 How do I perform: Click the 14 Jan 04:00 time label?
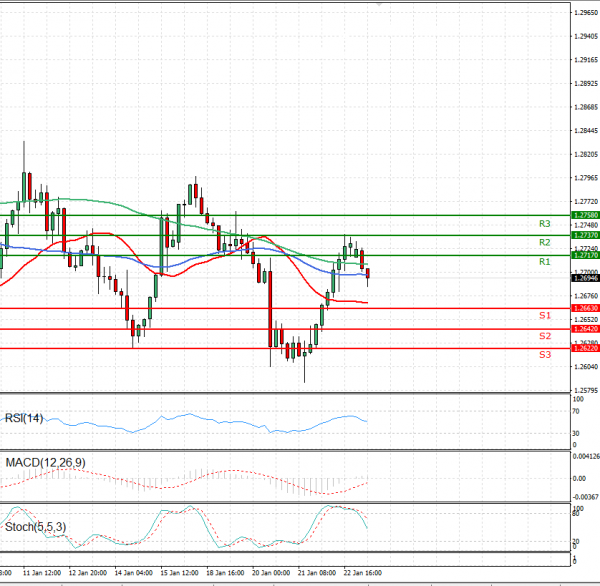(x=134, y=573)
